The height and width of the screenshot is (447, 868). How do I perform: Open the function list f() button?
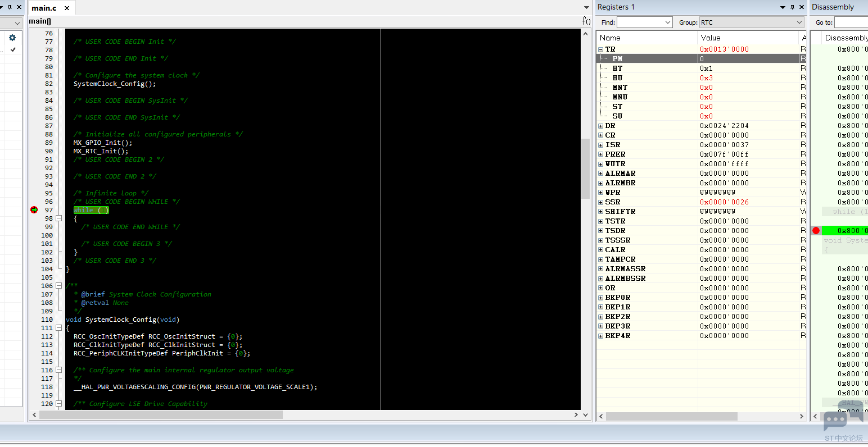tap(586, 21)
